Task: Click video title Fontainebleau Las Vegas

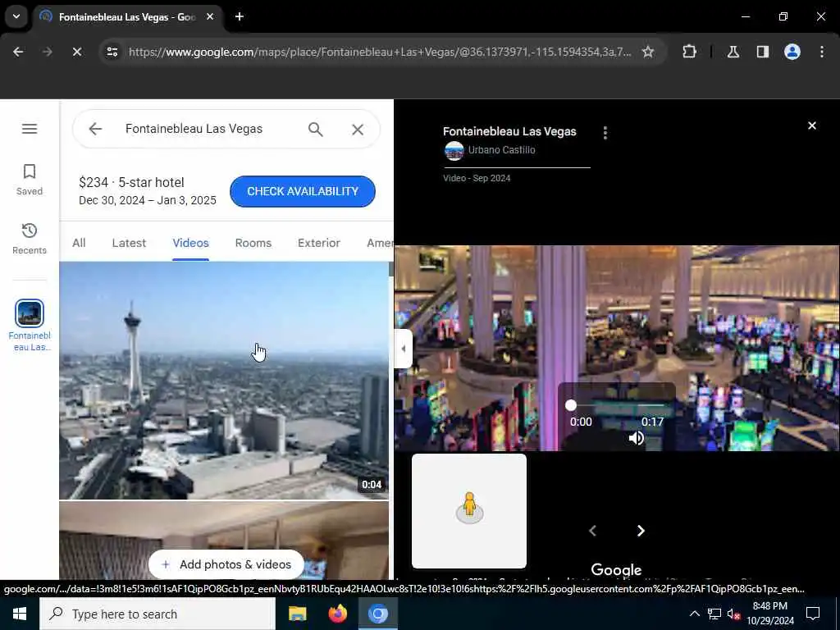Action: (509, 131)
